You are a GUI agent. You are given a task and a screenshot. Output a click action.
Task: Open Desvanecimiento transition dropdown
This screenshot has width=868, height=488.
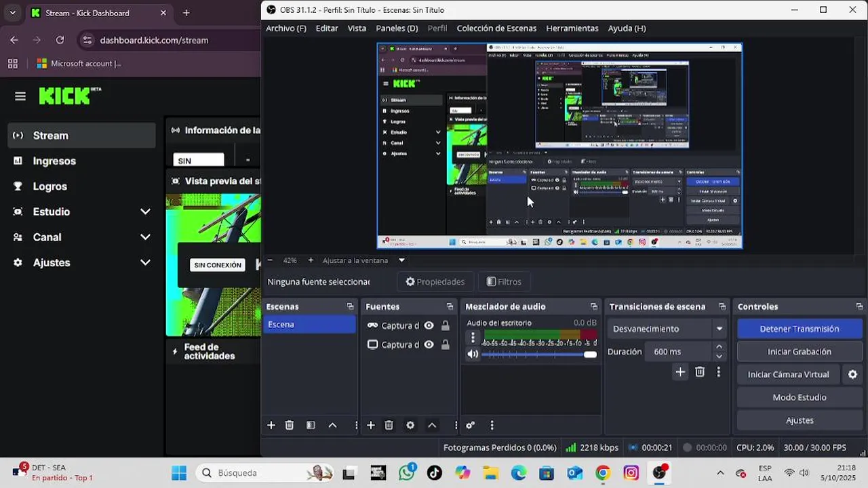666,329
